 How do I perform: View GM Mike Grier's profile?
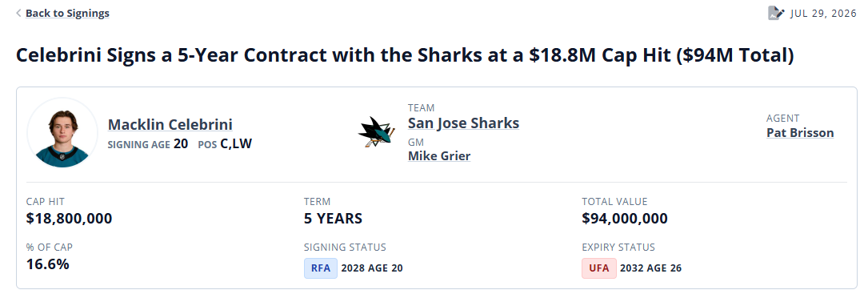point(439,156)
